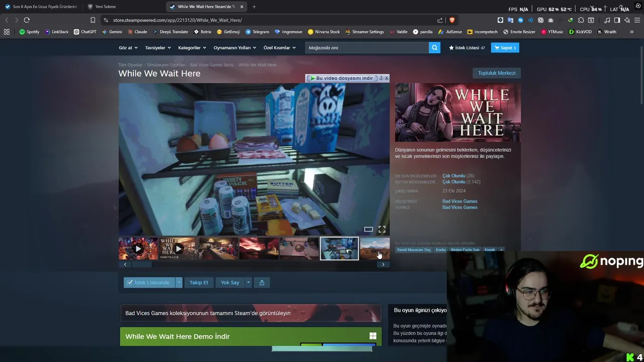
Task: Click the Tüm Oyunlar breadcrumb
Action: 130,65
